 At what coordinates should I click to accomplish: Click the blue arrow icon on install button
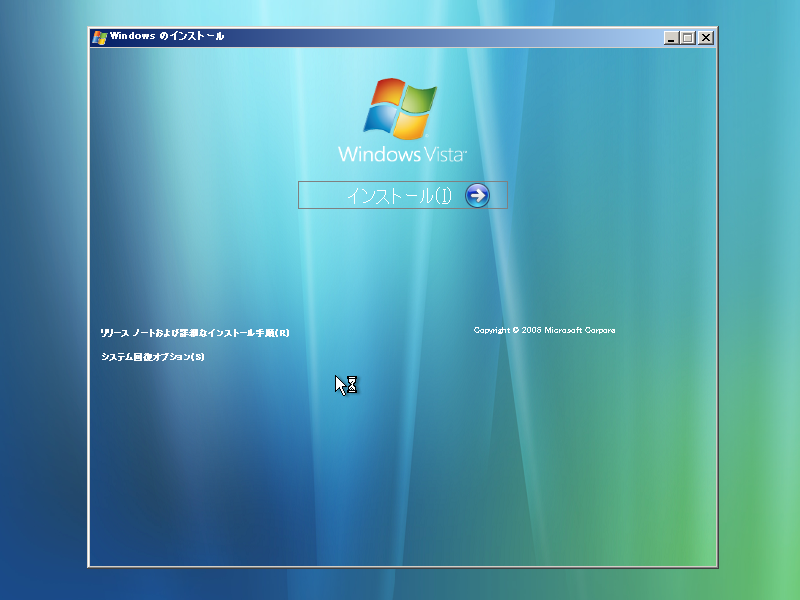[477, 195]
